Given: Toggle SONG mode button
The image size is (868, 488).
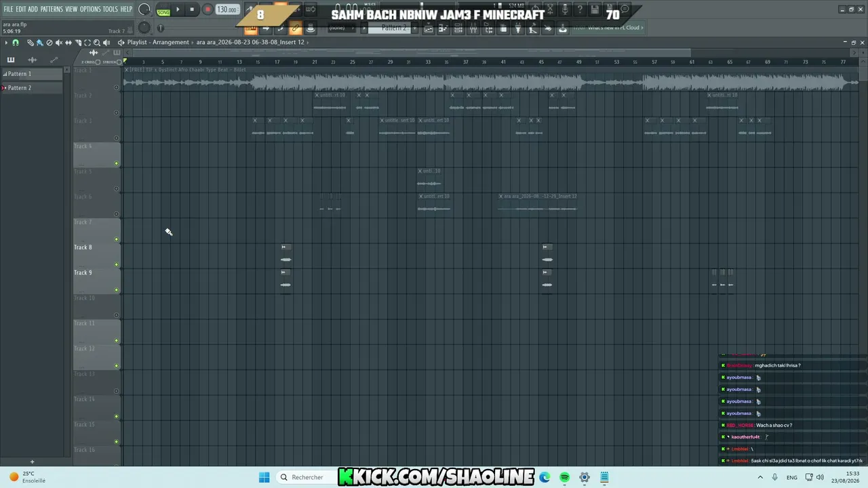Looking at the screenshot, I should 163,12.
